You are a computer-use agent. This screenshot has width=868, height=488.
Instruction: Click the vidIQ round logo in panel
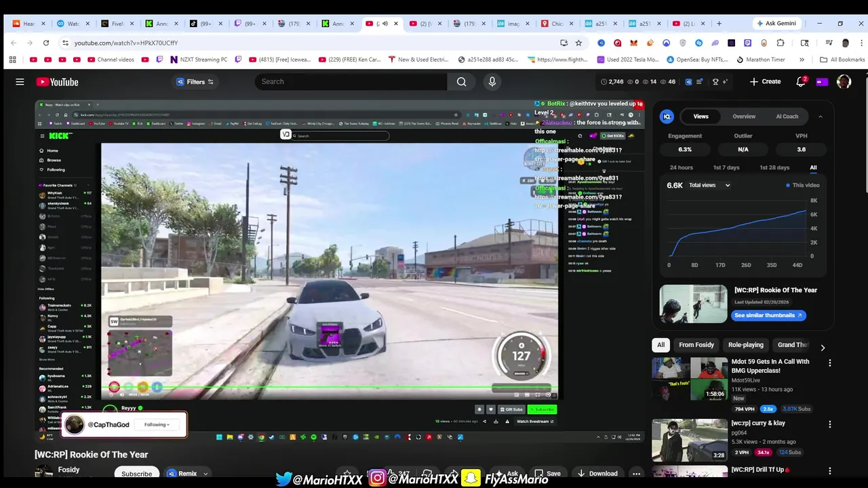point(667,117)
